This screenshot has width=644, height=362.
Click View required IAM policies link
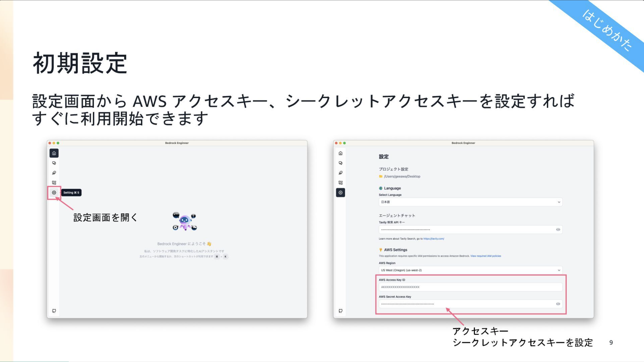tap(485, 256)
